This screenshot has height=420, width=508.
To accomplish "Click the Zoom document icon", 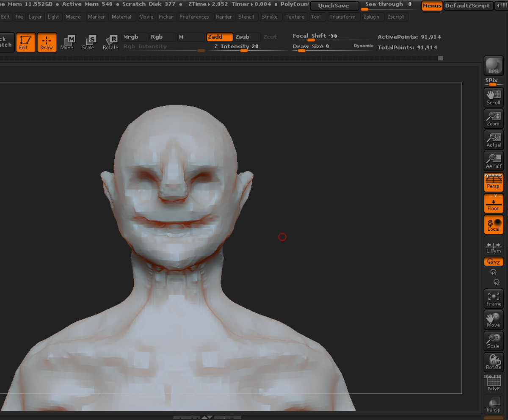I will click(x=494, y=119).
